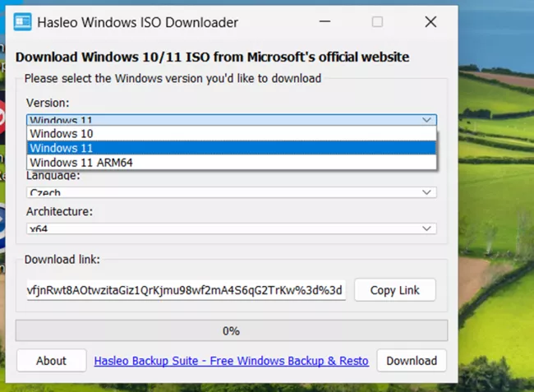This screenshot has height=392, width=534.
Task: Collapse the Version combo box
Action: point(232,120)
